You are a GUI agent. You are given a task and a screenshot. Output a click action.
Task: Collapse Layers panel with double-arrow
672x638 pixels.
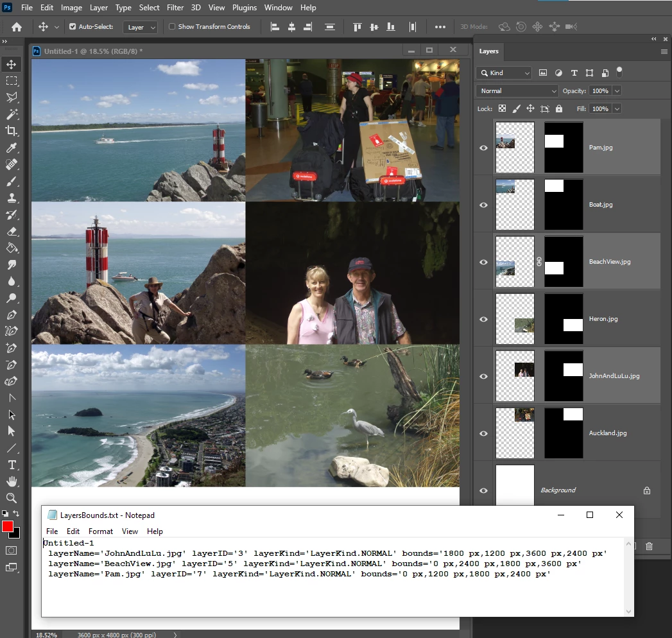[654, 39]
